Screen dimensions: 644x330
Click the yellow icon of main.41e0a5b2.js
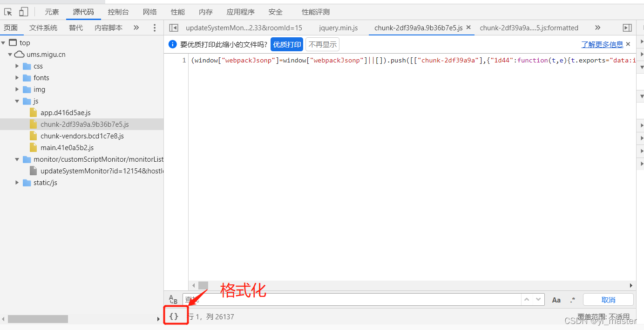[x=33, y=148]
